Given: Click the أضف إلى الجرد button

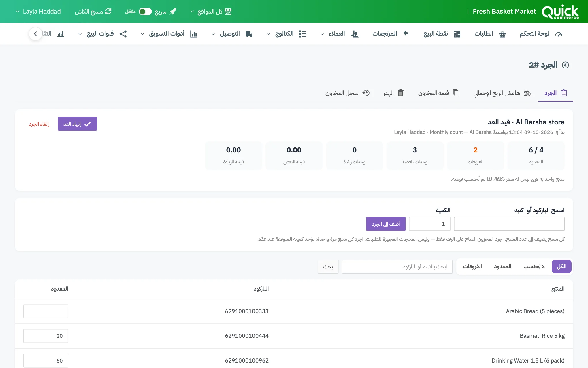Looking at the screenshot, I should pyautogui.click(x=386, y=224).
